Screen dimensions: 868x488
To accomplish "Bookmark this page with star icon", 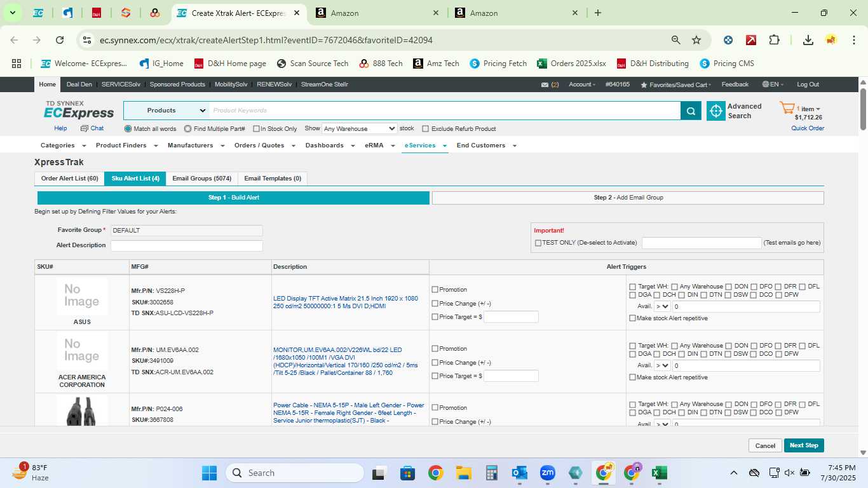I will [696, 40].
